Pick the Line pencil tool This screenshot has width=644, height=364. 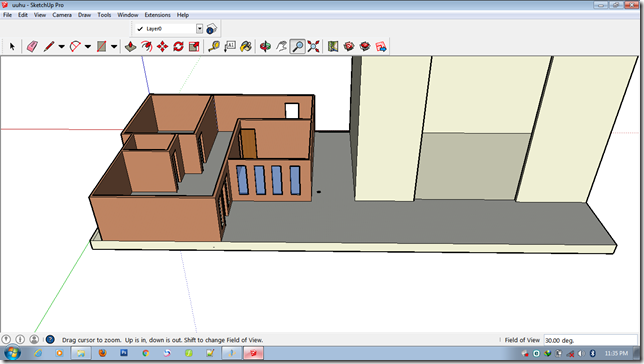[49, 46]
